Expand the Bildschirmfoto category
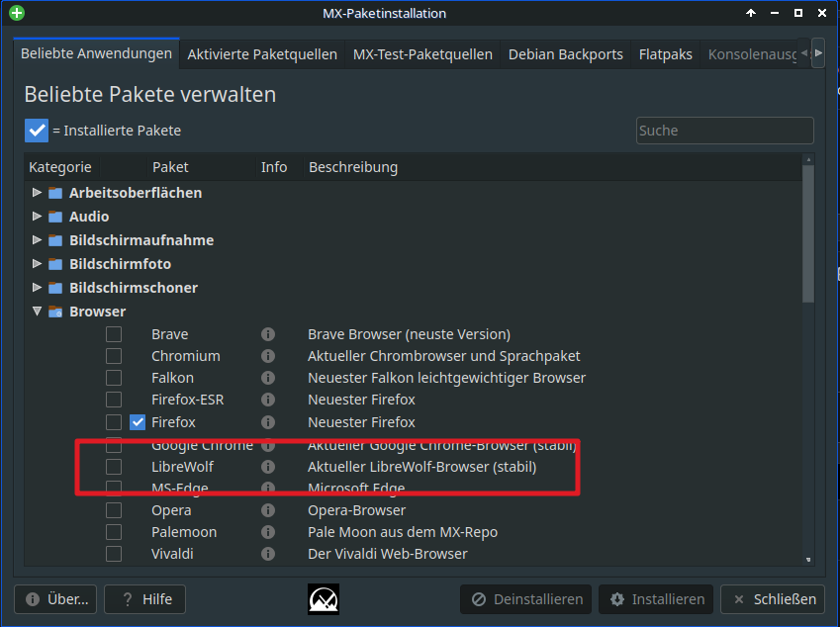The width and height of the screenshot is (840, 627). point(37,263)
